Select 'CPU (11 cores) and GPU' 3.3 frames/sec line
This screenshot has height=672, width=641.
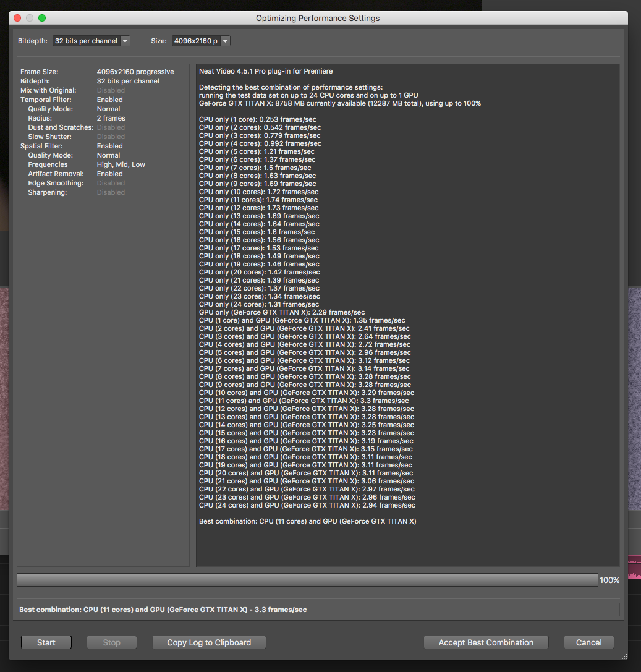[304, 401]
